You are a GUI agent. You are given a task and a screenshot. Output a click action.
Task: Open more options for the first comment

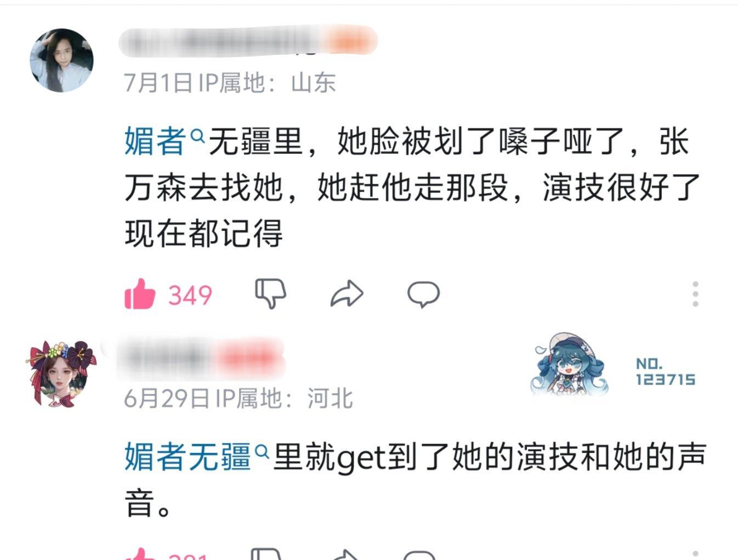pyautogui.click(x=695, y=294)
